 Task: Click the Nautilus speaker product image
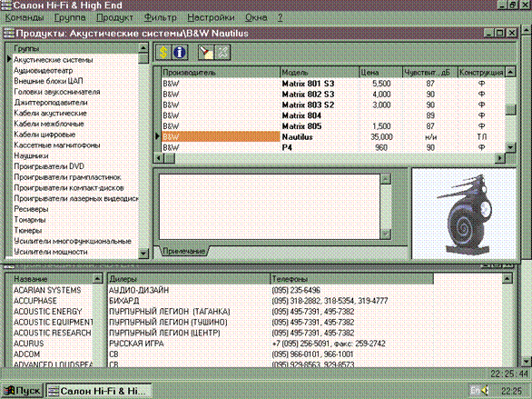coord(464,214)
